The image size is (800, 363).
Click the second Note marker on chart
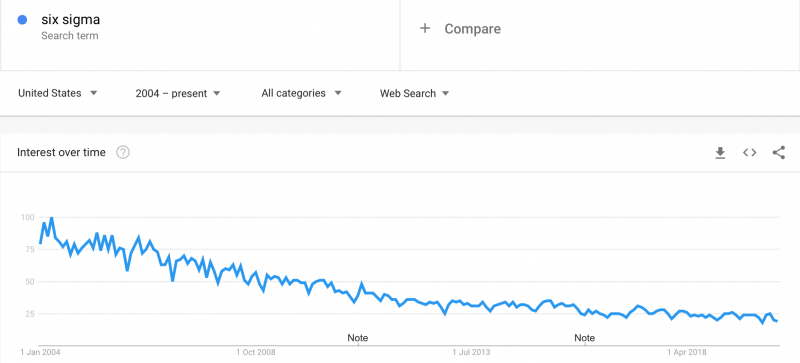(584, 338)
